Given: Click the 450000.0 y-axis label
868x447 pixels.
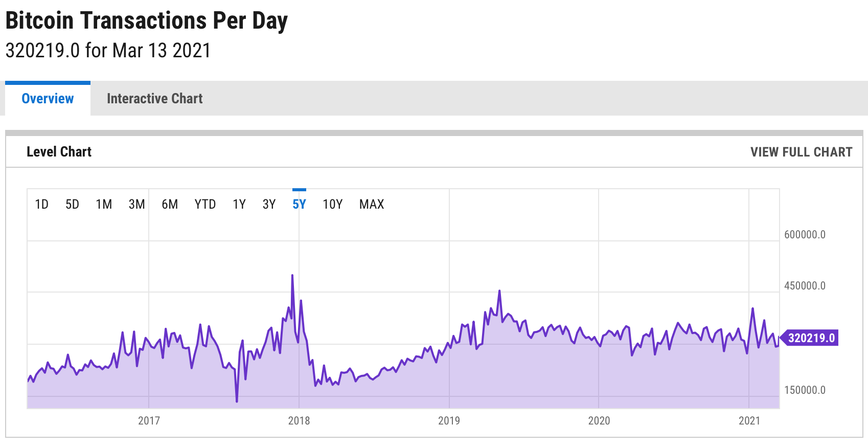Looking at the screenshot, I should click(805, 286).
